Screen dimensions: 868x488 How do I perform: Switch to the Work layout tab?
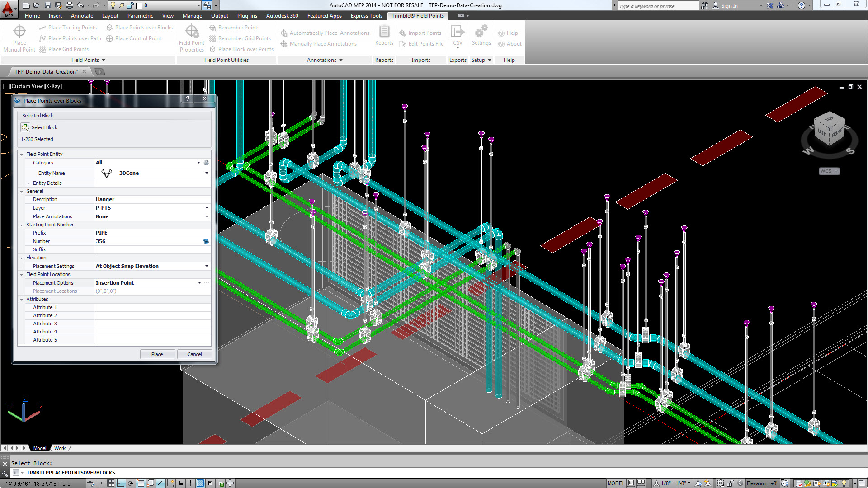pyautogui.click(x=60, y=448)
